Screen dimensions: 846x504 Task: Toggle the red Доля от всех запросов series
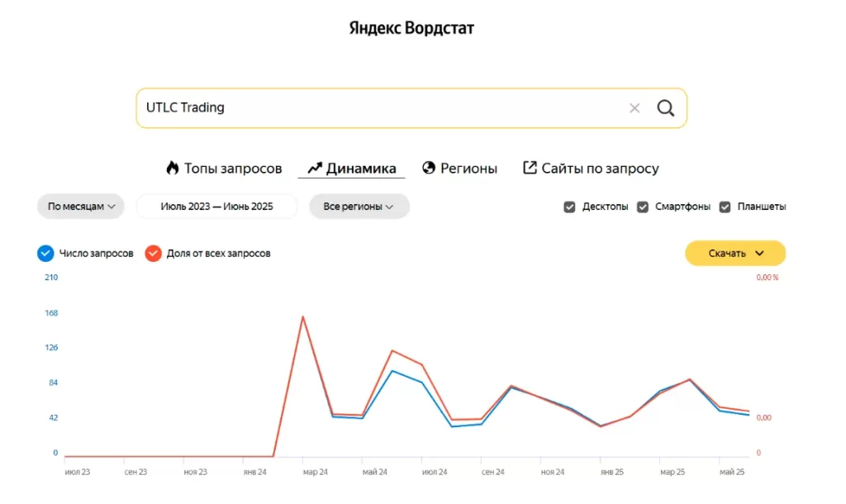[153, 253]
